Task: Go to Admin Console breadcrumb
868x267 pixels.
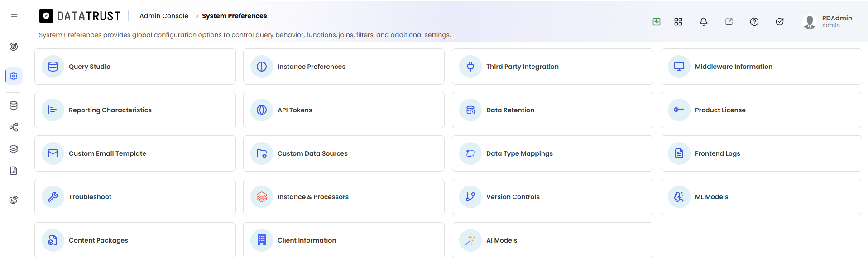Action: (163, 16)
